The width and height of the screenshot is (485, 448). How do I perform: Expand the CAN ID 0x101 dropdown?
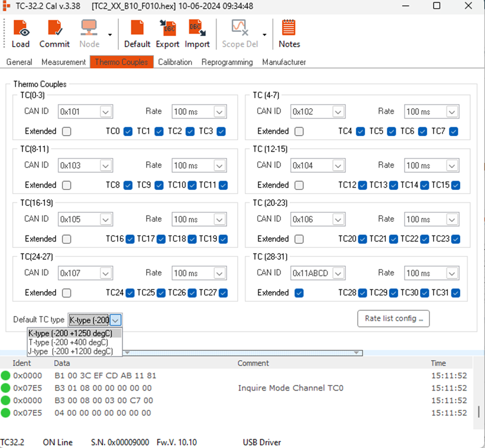(x=106, y=112)
